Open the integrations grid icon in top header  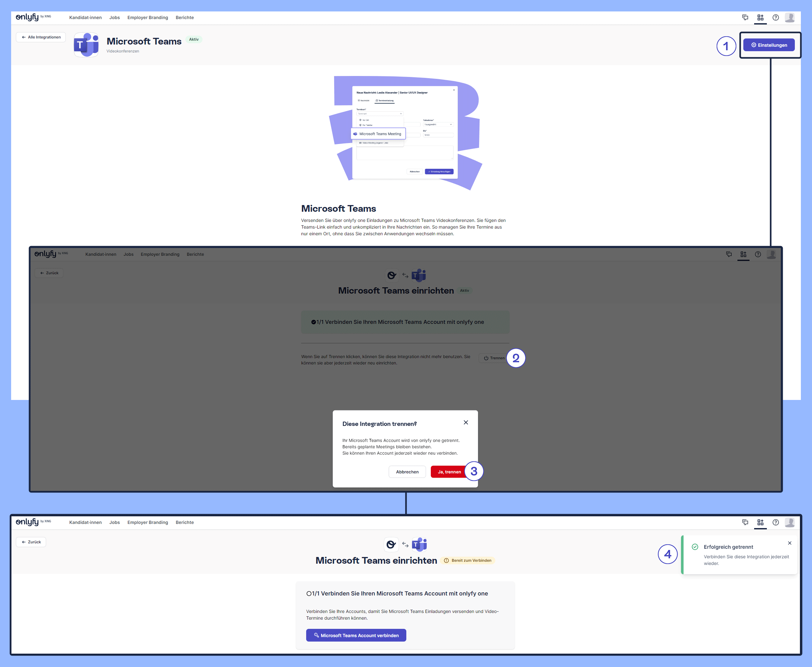point(760,18)
